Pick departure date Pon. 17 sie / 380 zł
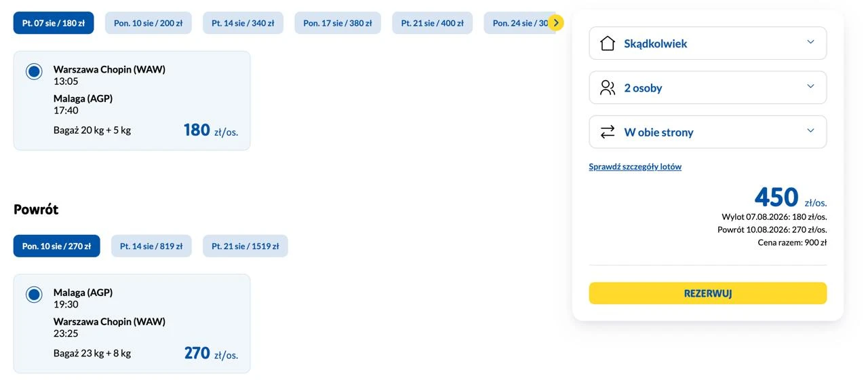The image size is (868, 389). pos(338,23)
